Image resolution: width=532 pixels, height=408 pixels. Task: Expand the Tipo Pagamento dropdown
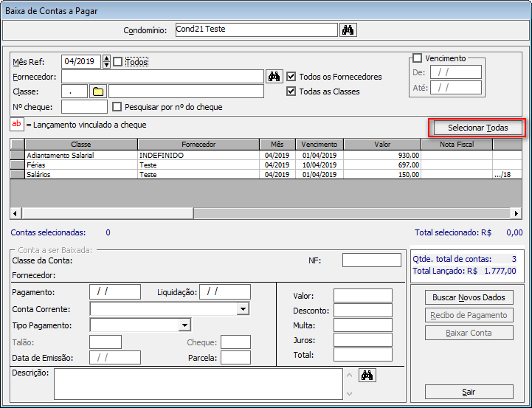click(184, 325)
